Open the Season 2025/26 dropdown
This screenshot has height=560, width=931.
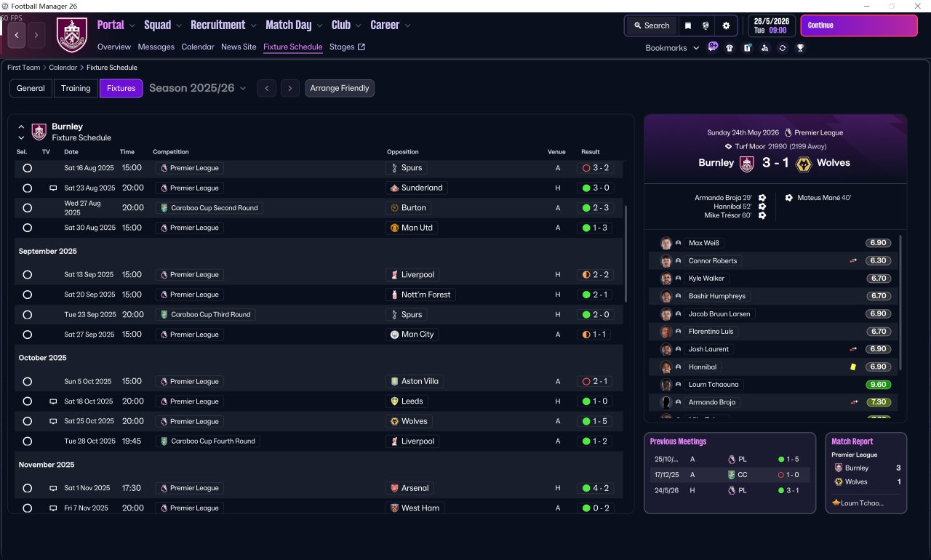198,88
